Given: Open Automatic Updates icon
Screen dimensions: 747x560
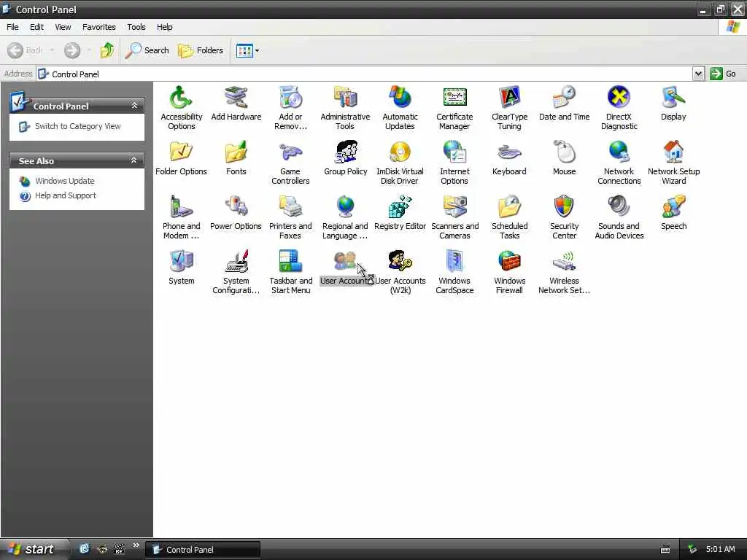Looking at the screenshot, I should [400, 98].
